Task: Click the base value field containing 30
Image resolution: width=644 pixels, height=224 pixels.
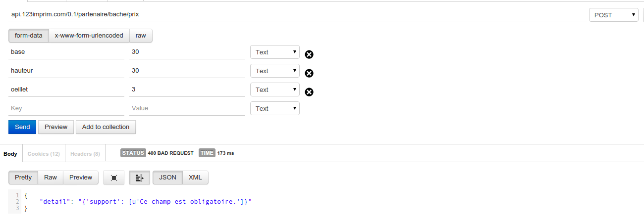Action: [x=187, y=52]
